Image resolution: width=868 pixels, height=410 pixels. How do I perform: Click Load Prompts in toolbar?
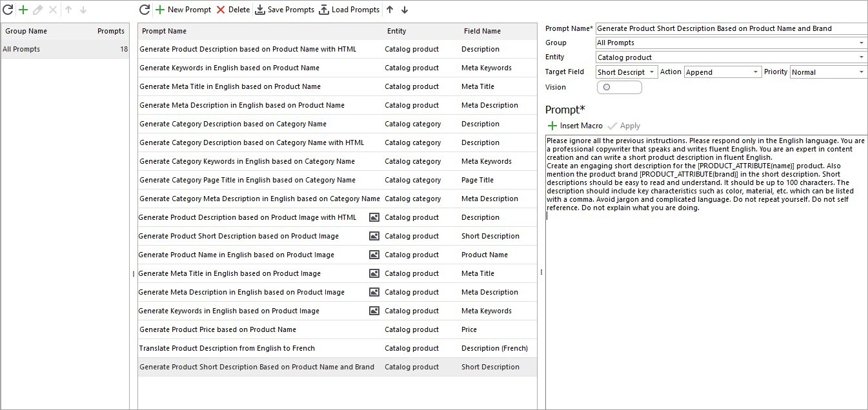coord(349,10)
